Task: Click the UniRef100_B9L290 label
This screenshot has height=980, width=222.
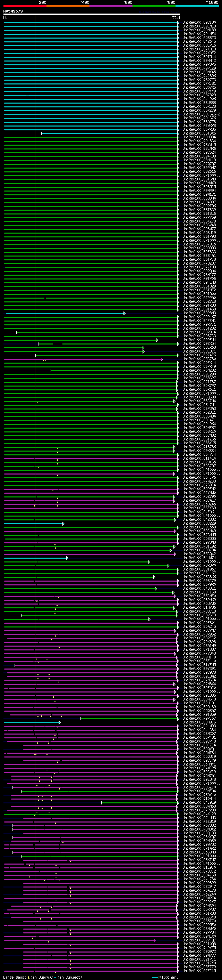Action: point(199,374)
